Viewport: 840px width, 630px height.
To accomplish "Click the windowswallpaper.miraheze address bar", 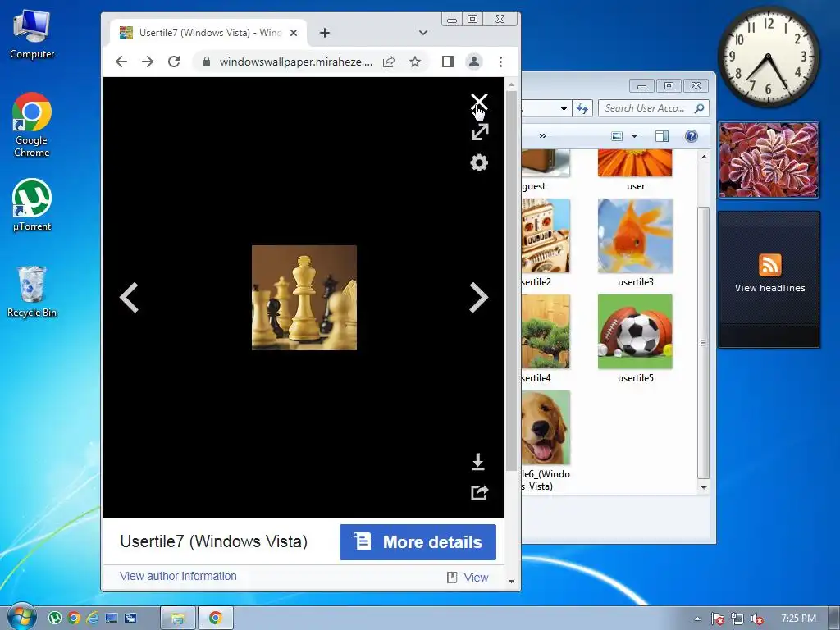I will 295,62.
